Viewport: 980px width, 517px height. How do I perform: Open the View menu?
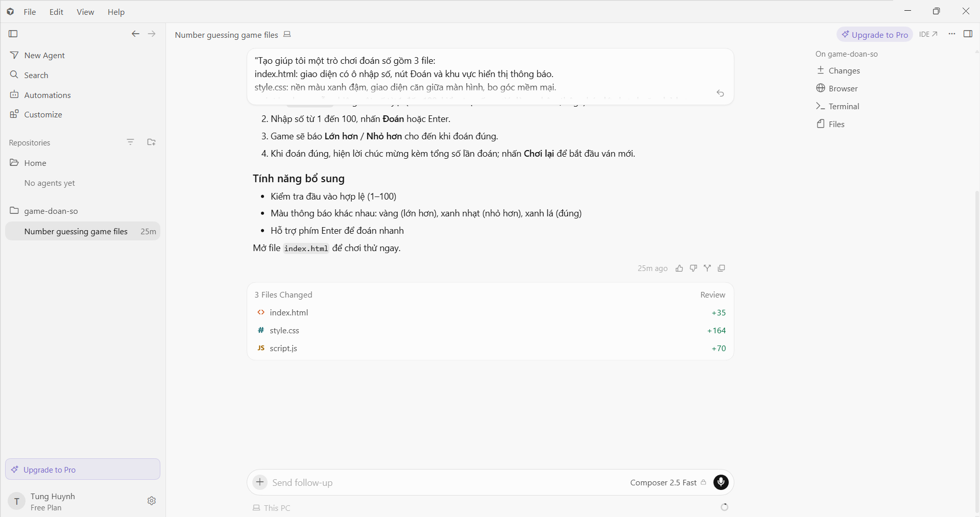click(x=85, y=12)
